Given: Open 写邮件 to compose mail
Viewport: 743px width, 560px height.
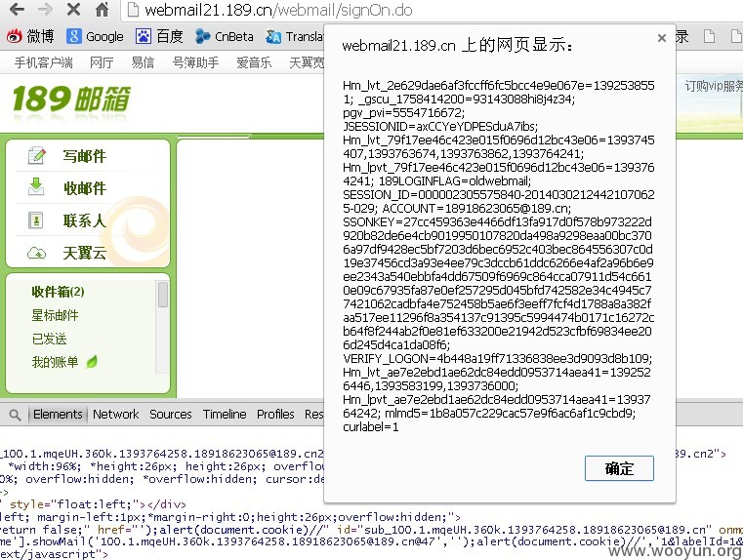Looking at the screenshot, I should (84, 156).
